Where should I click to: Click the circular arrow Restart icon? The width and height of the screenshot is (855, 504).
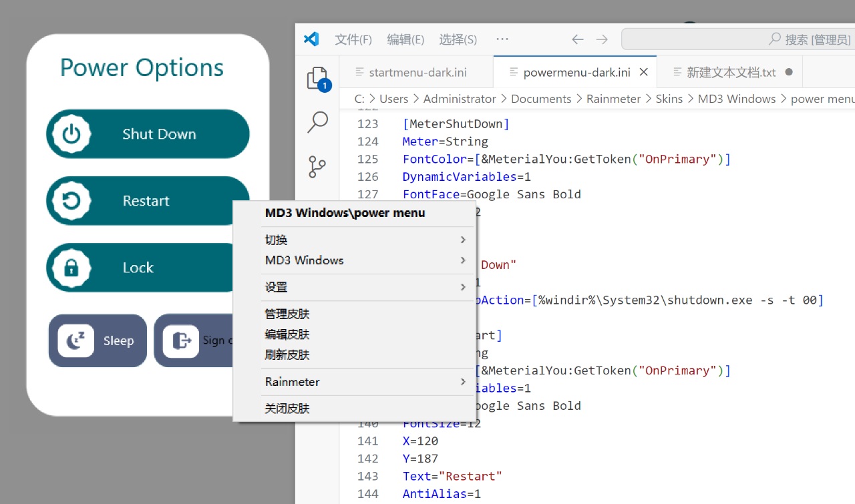coord(71,201)
